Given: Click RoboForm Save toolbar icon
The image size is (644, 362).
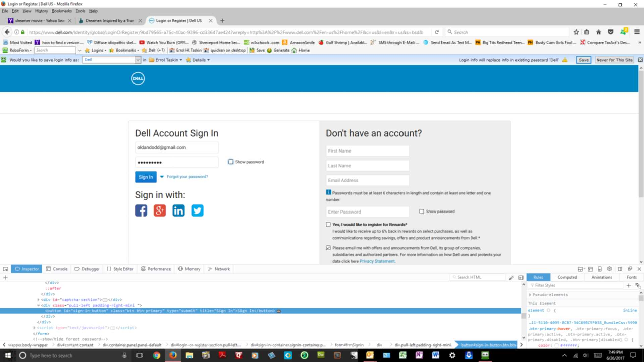Looking at the screenshot, I should coord(257,50).
